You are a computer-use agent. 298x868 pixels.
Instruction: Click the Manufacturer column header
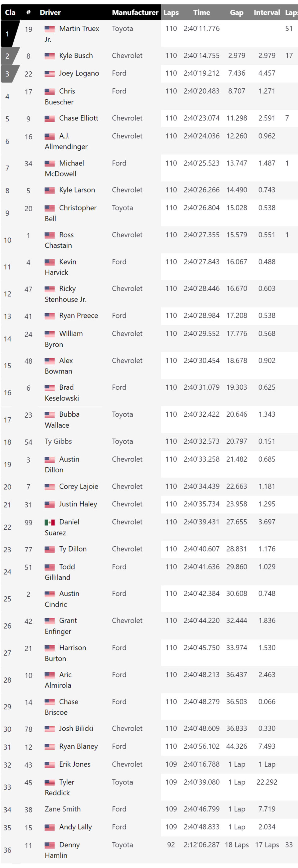tap(135, 12)
